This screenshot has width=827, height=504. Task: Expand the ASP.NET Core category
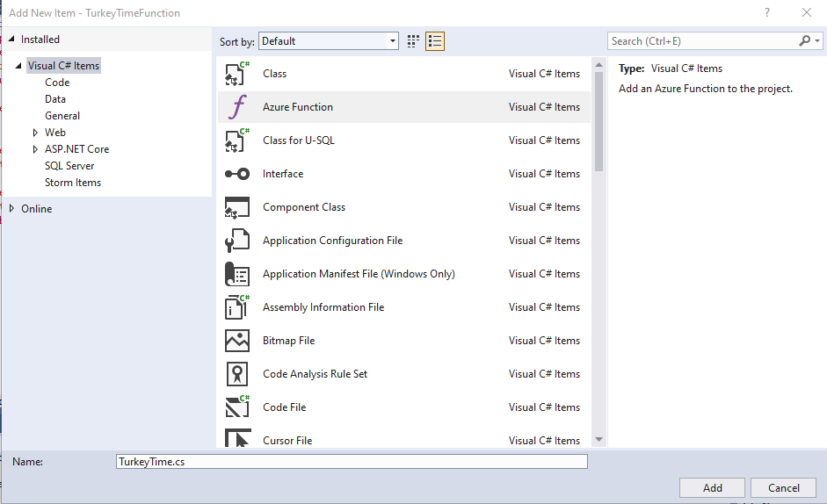point(35,149)
